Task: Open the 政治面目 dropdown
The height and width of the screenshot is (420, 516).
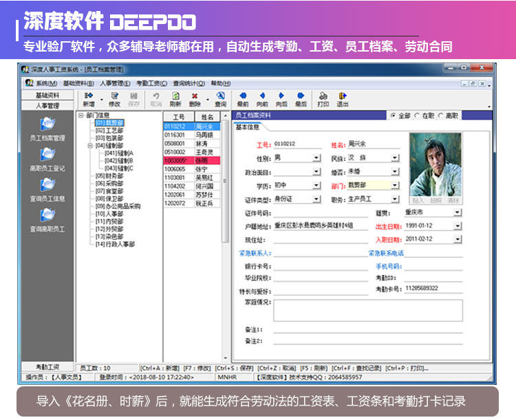Action: (x=316, y=172)
